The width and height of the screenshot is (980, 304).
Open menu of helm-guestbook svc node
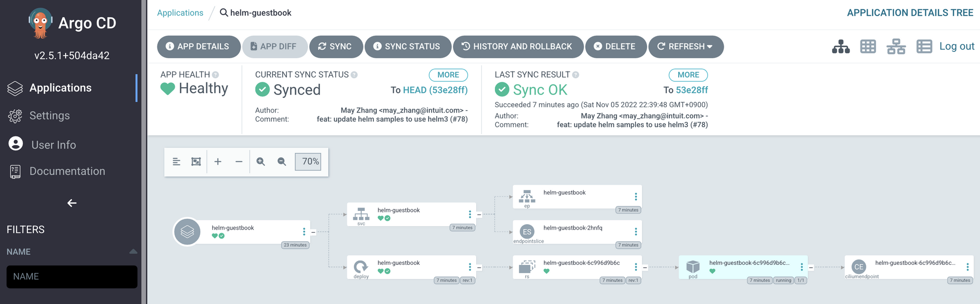470,214
